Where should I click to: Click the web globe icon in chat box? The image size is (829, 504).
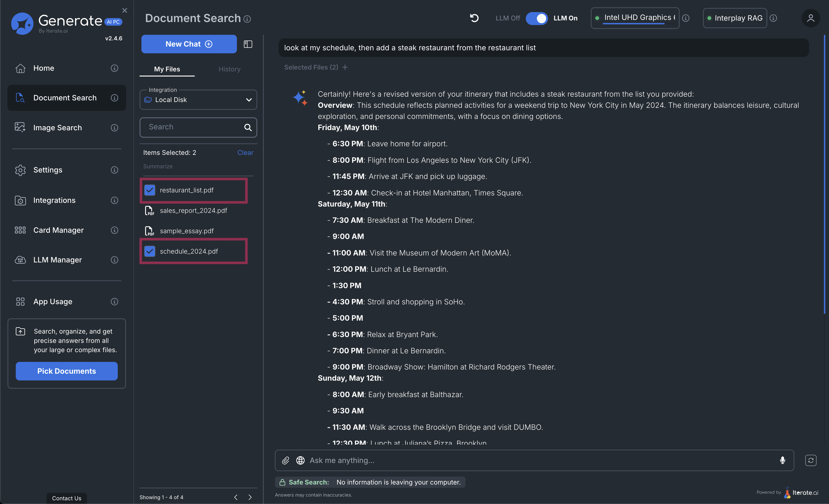tap(300, 461)
